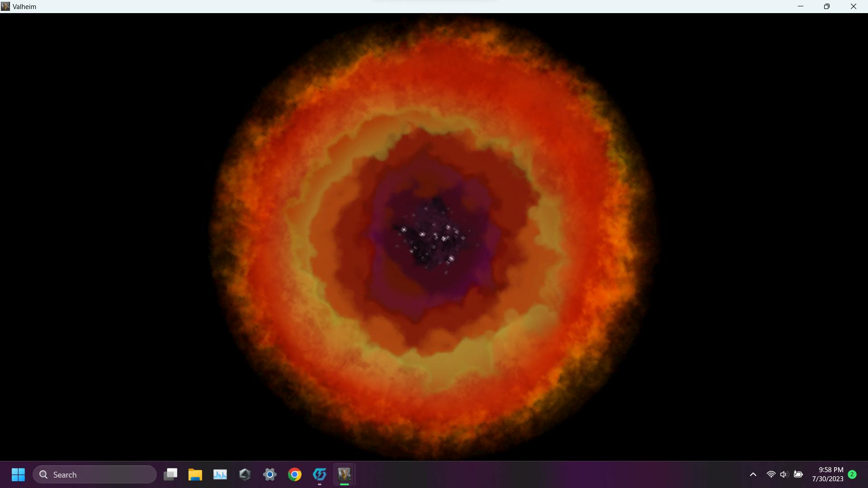Image resolution: width=868 pixels, height=488 pixels.
Task: Open the battery status icon
Action: [x=798, y=474]
